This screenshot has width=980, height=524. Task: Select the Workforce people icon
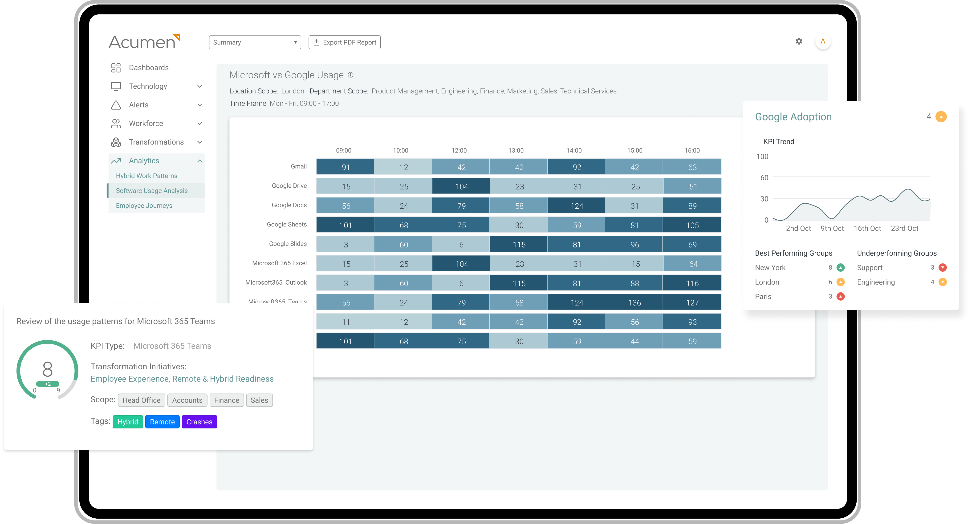pyautogui.click(x=116, y=124)
